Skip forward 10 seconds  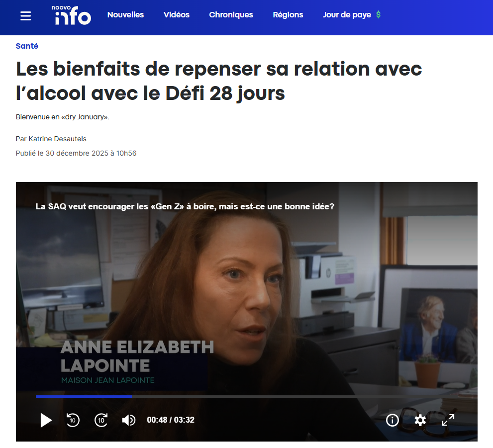(101, 420)
